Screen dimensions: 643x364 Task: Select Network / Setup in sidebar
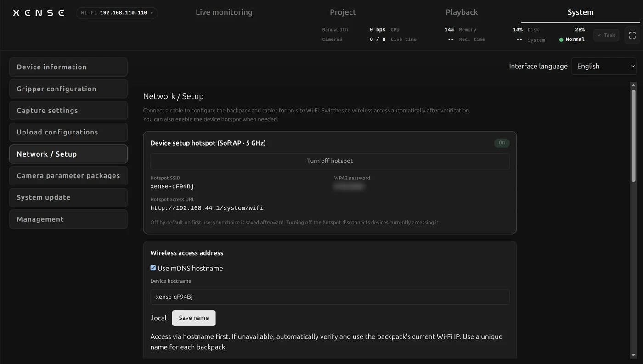click(x=68, y=154)
